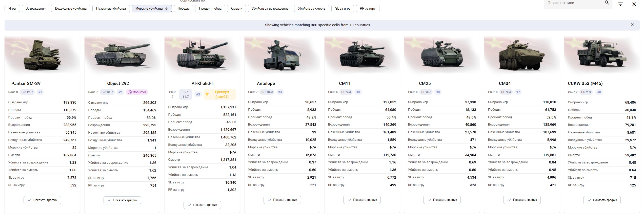The image size is (644, 215).
Task: Expand the graph for CM25
Action: (x=442, y=200)
